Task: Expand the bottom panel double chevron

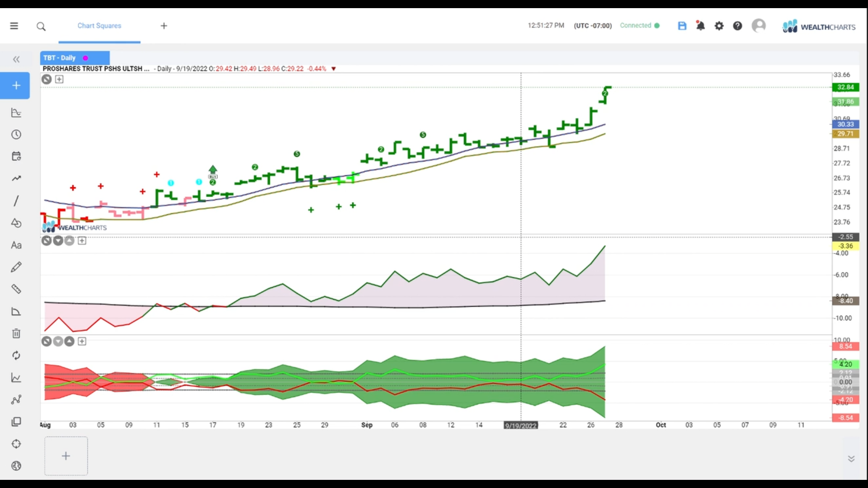Action: (851, 459)
